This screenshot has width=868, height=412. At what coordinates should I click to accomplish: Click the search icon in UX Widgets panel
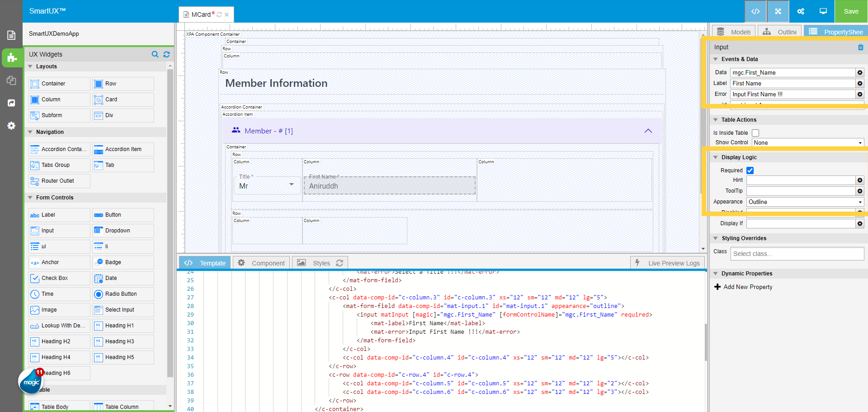point(155,54)
